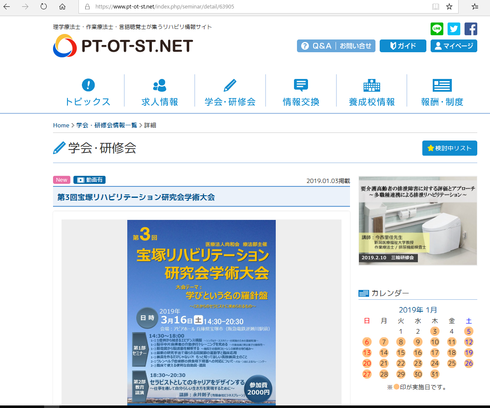Screen dimensions: 490x408
Task: Click the seminar title 第3回宝塚リハビリテーション研究会学術大会
Action: point(136,197)
